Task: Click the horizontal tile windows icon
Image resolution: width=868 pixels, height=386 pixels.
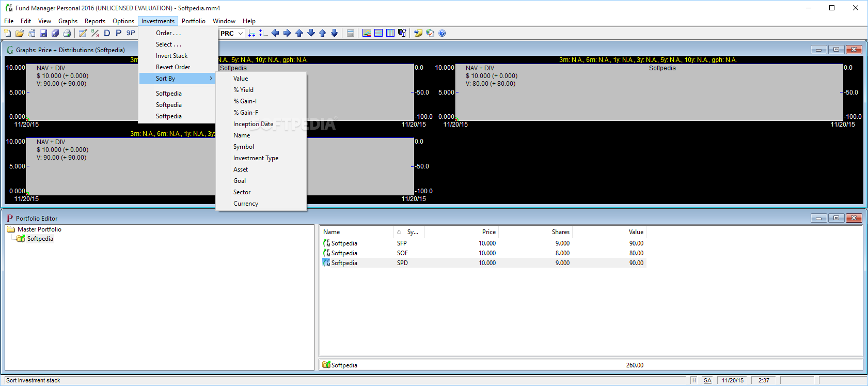Action: [378, 33]
